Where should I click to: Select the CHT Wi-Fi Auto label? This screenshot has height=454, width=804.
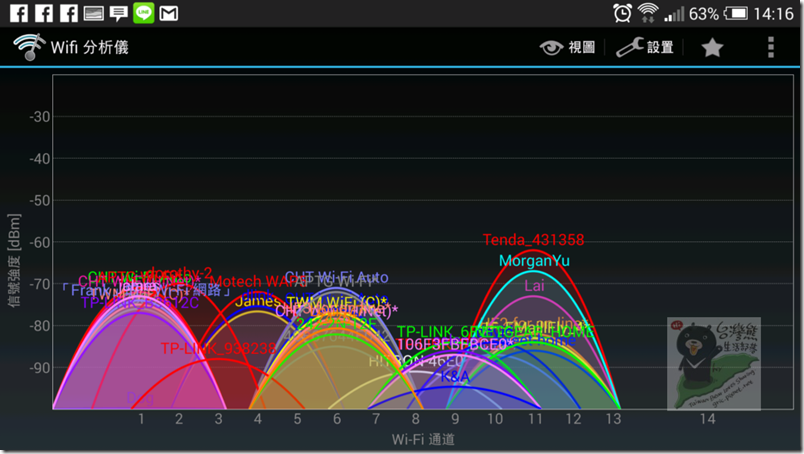[x=336, y=278]
